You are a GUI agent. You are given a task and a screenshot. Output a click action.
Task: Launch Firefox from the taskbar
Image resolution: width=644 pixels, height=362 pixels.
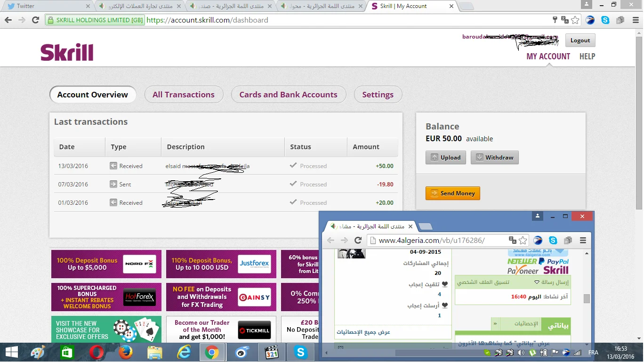(126, 352)
